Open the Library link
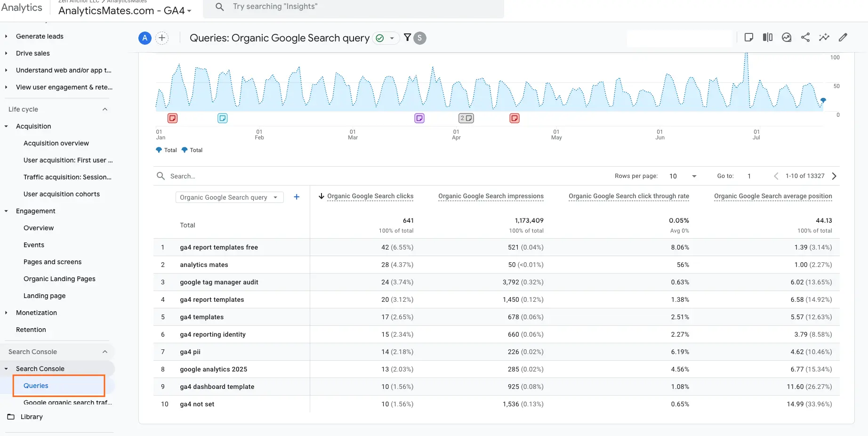Image resolution: width=868 pixels, height=436 pixels. pos(32,417)
